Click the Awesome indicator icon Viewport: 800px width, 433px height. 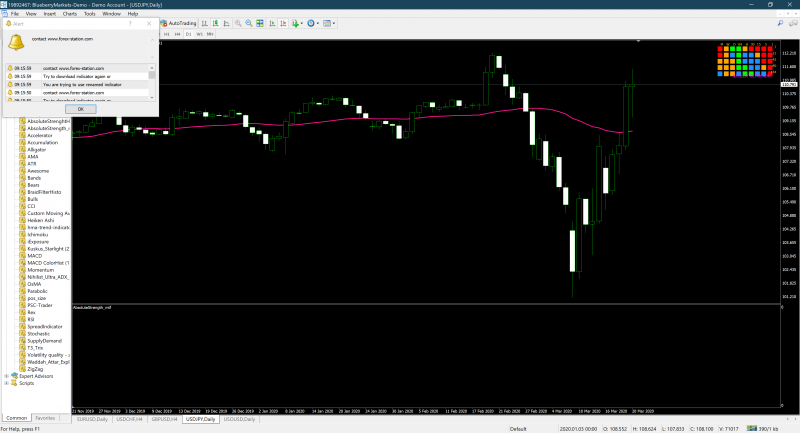[22, 171]
